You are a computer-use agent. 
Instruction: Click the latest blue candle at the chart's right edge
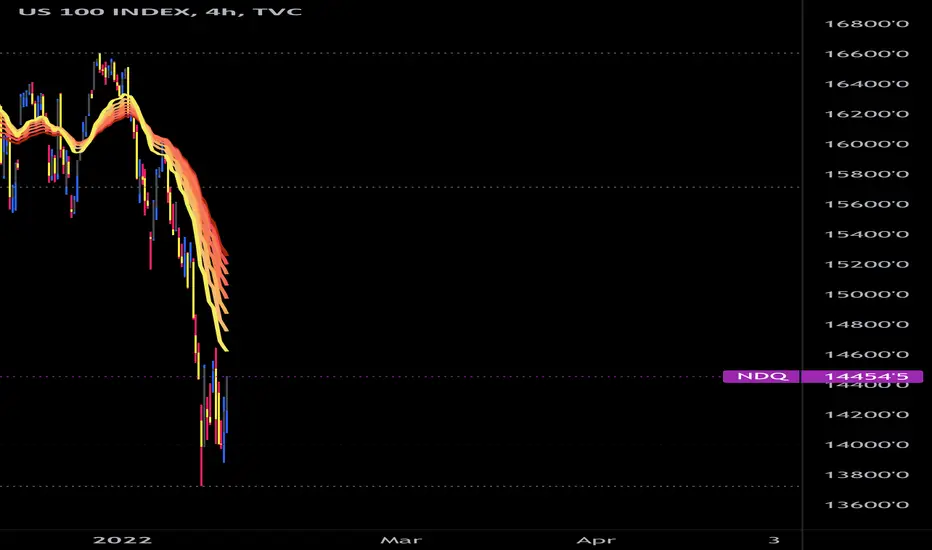click(226, 404)
